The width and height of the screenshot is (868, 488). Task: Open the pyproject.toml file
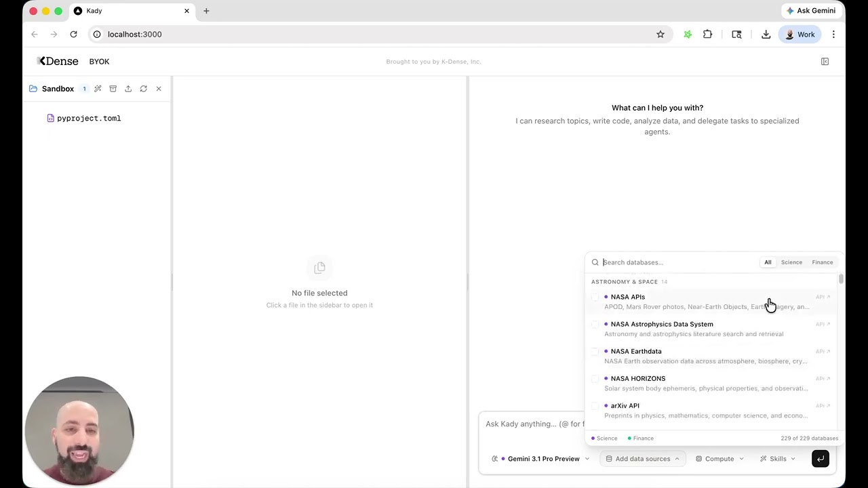(x=84, y=118)
